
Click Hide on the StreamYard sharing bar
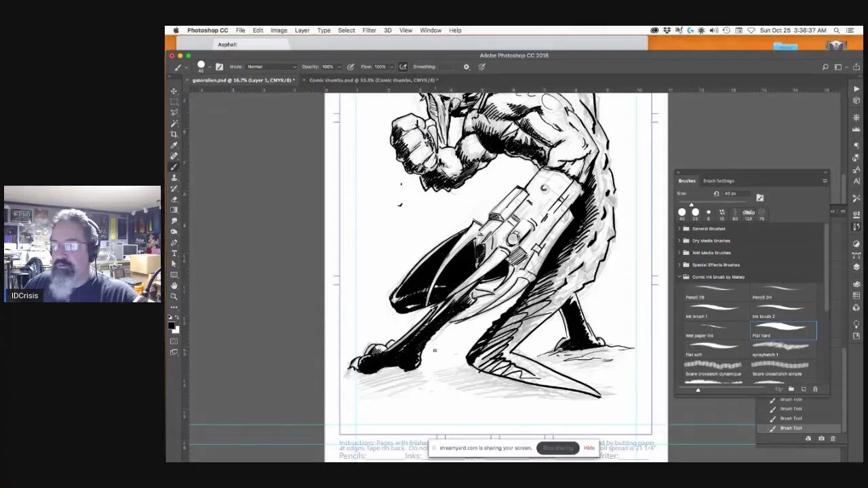tap(589, 448)
